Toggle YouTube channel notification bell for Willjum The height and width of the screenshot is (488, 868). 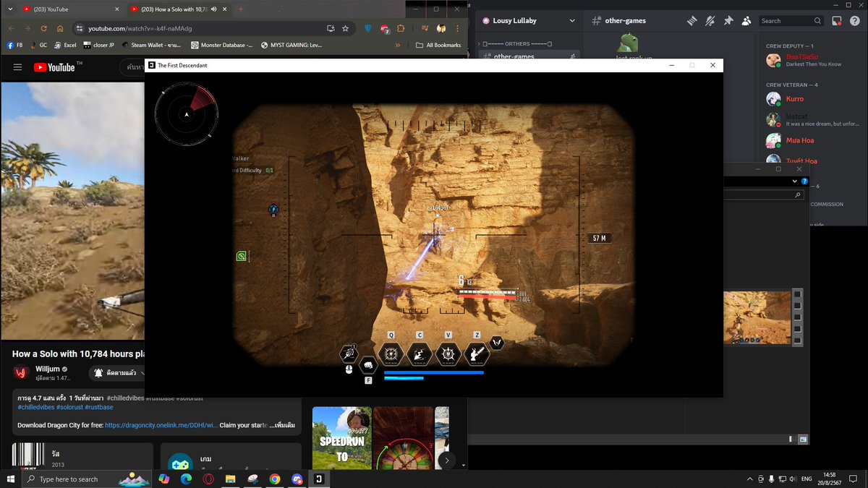coord(98,373)
